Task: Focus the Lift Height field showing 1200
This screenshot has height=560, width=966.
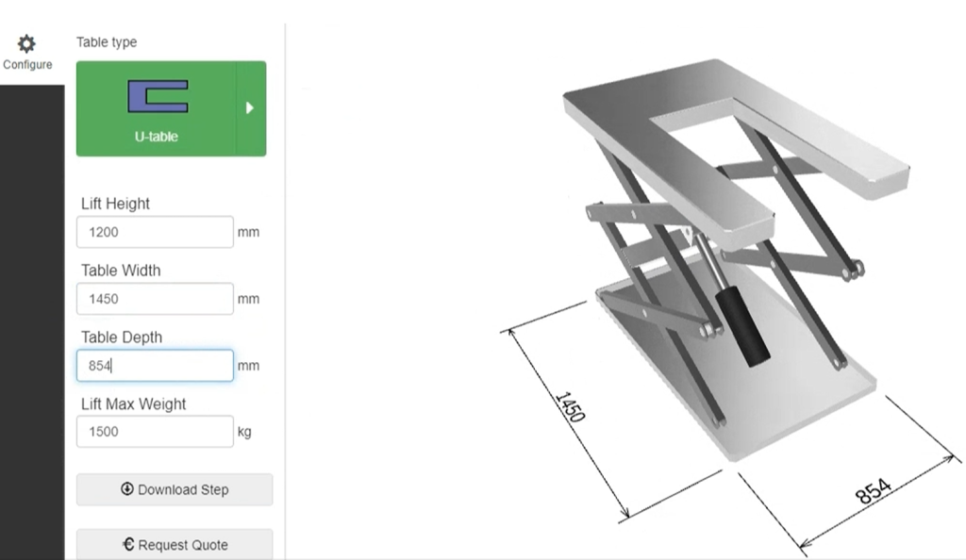Action: point(155,232)
